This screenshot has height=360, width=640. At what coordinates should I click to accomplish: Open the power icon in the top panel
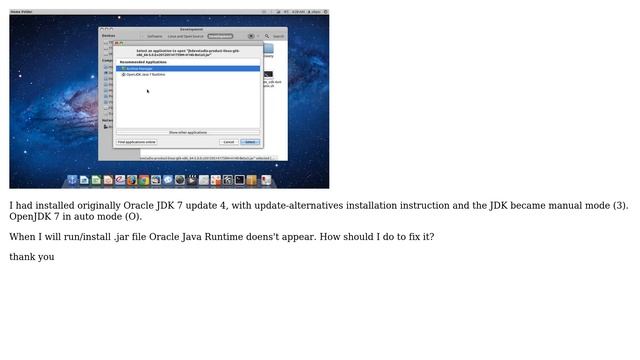(326, 12)
